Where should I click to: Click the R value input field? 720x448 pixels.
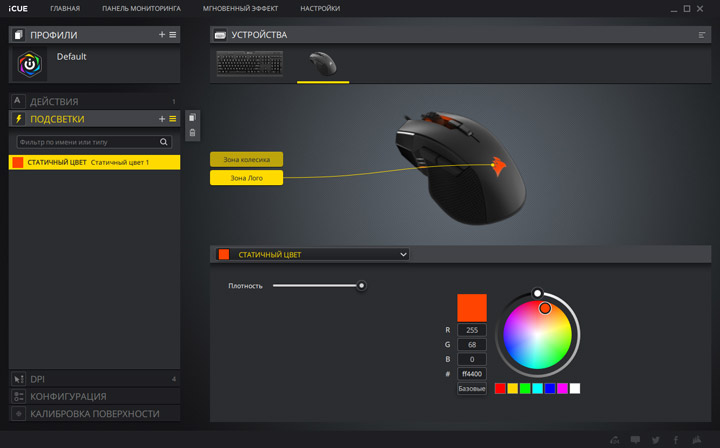[472, 330]
